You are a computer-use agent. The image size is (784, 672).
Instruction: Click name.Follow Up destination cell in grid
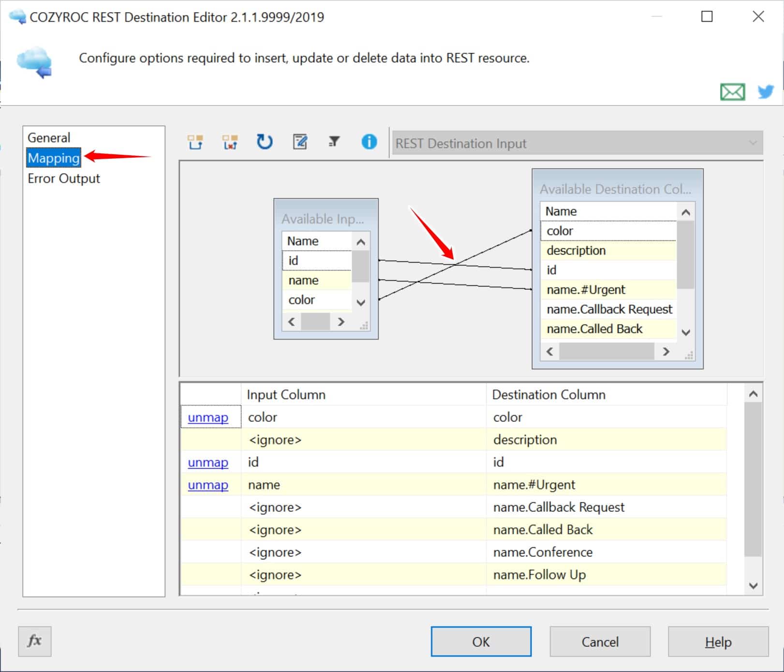pos(606,575)
